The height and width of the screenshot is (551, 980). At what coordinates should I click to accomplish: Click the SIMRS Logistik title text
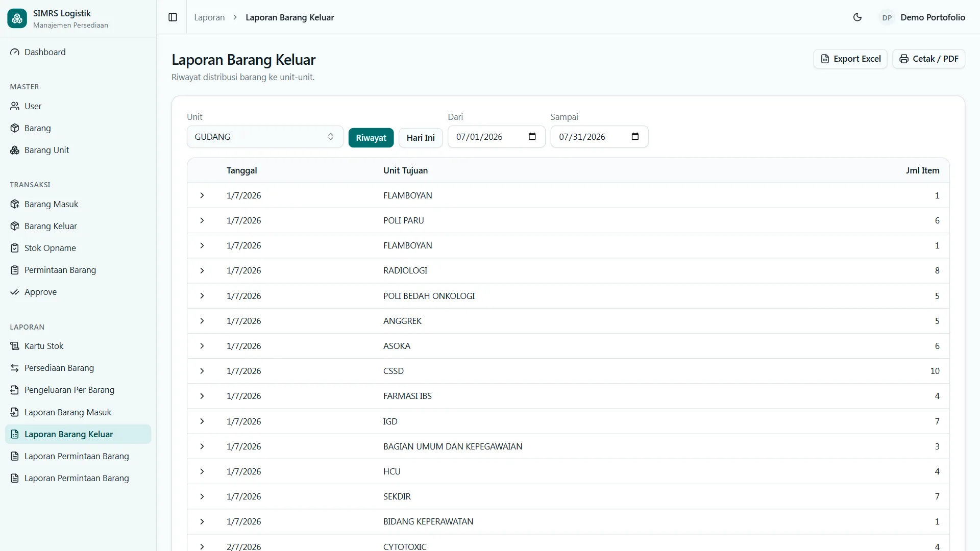tap(62, 13)
